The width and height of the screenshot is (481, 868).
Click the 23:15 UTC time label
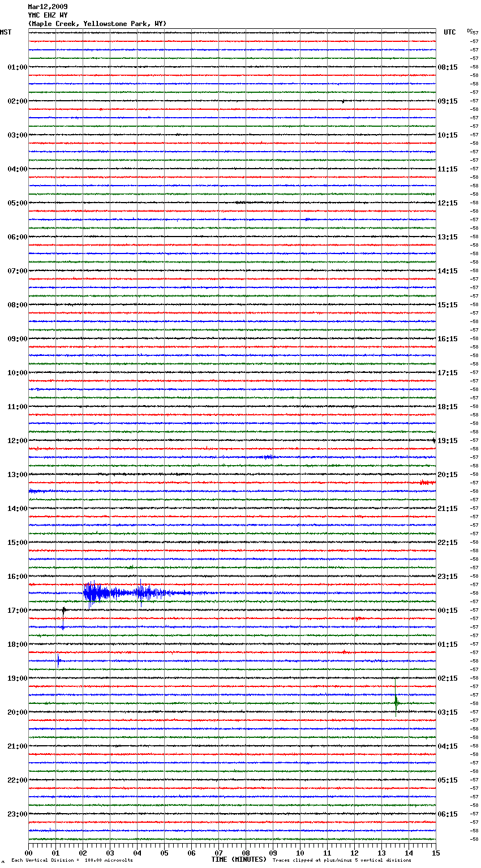(x=448, y=577)
